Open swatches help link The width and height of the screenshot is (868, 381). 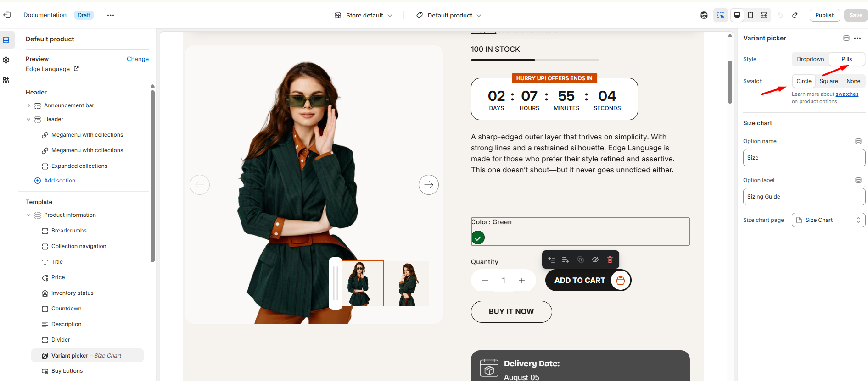point(847,94)
